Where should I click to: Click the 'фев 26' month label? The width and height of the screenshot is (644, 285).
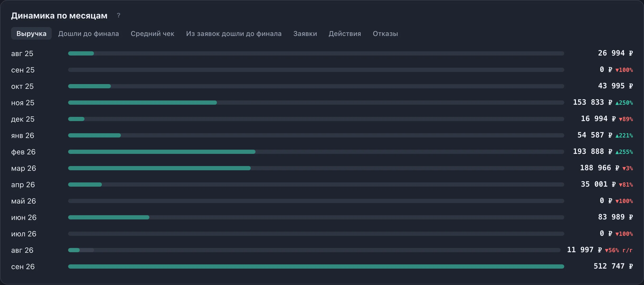click(x=23, y=152)
